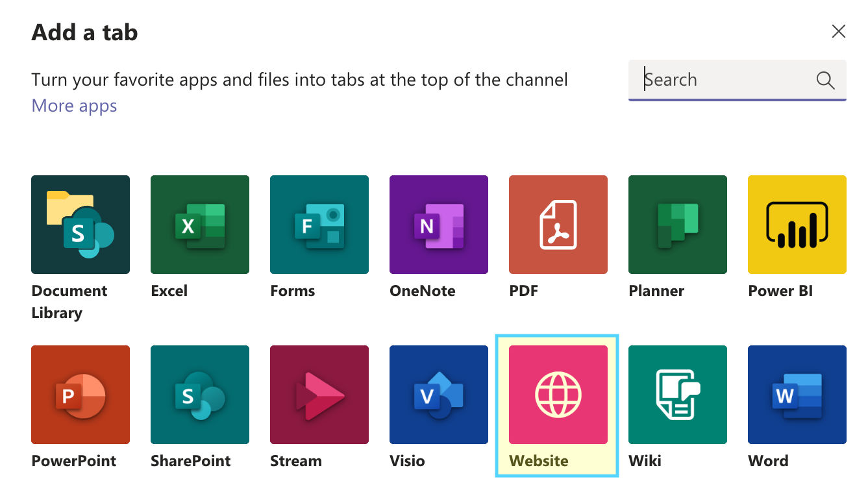
Task: Select the SharePoint app icon
Action: (x=200, y=395)
